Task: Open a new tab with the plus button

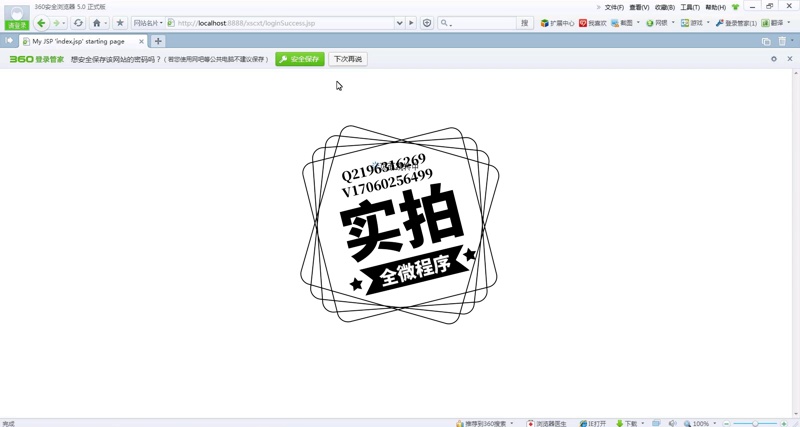Action: pos(158,41)
